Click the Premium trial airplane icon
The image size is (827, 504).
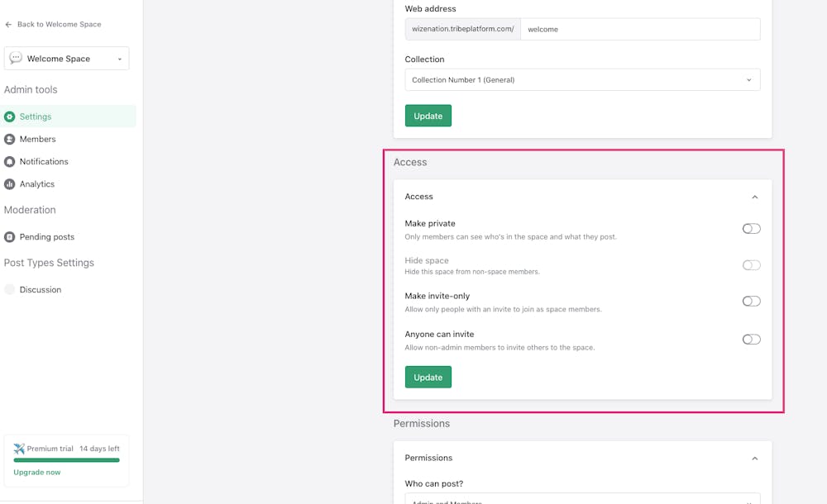pyautogui.click(x=19, y=449)
